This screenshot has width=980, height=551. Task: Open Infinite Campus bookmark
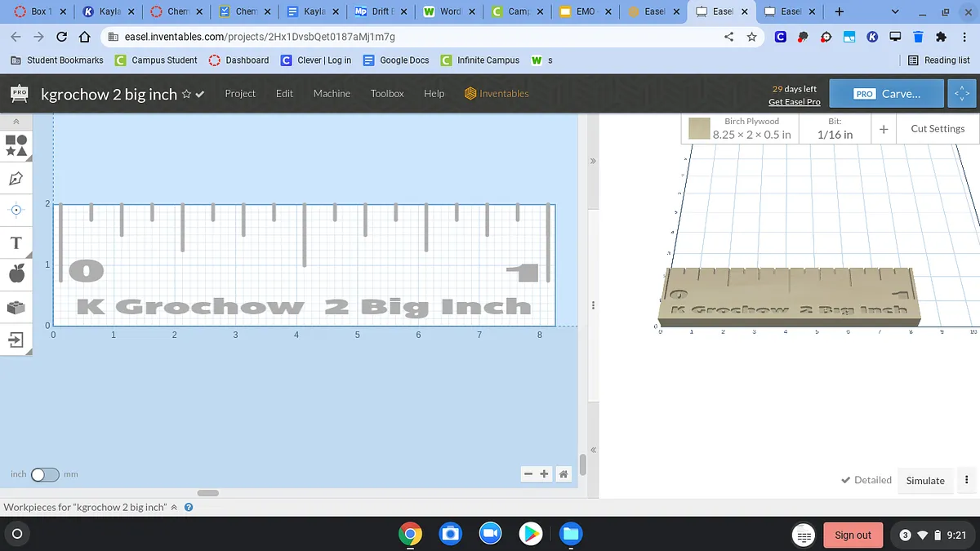[480, 60]
